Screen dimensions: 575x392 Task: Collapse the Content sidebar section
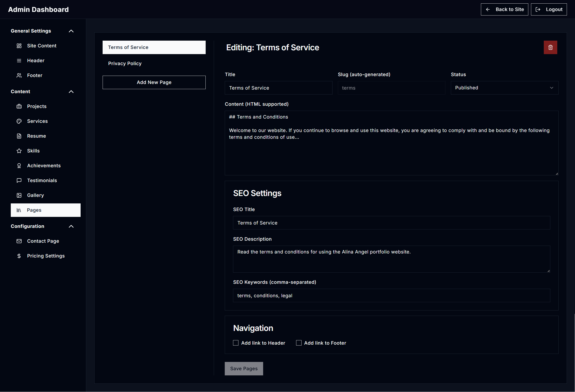(x=71, y=92)
